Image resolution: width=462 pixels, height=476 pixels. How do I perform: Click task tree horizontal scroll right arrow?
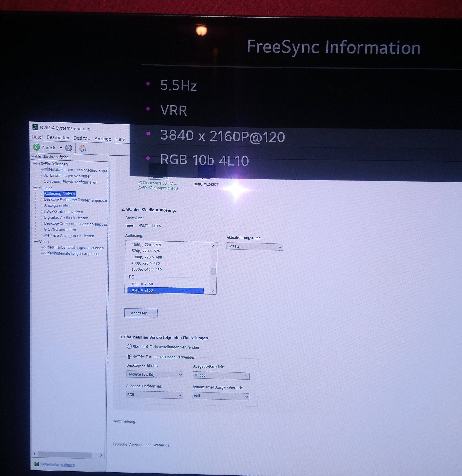(101, 455)
